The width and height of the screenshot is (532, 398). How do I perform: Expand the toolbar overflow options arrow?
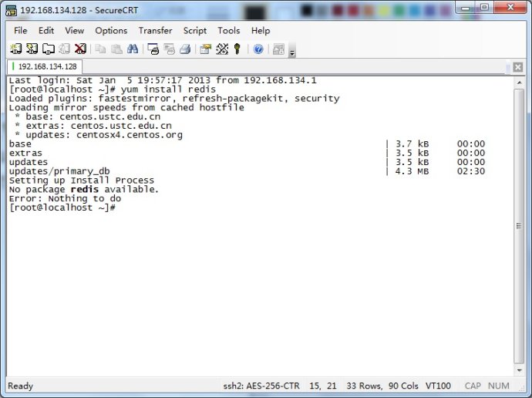[291, 52]
